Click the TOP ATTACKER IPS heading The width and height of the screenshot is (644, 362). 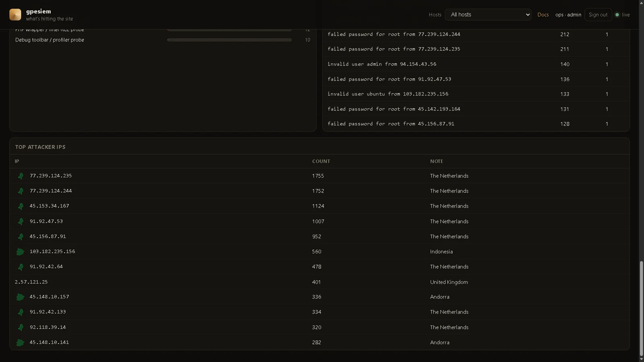tap(40, 147)
